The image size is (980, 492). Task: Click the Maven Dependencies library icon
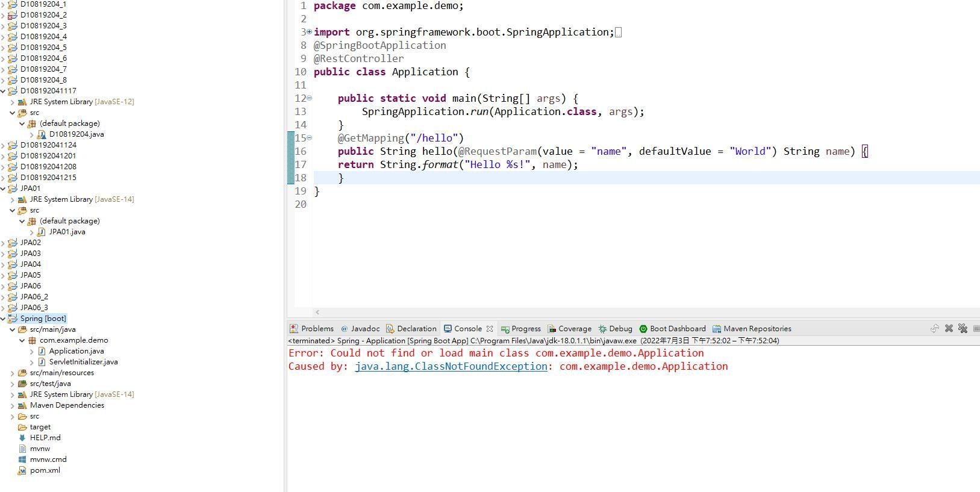[22, 405]
